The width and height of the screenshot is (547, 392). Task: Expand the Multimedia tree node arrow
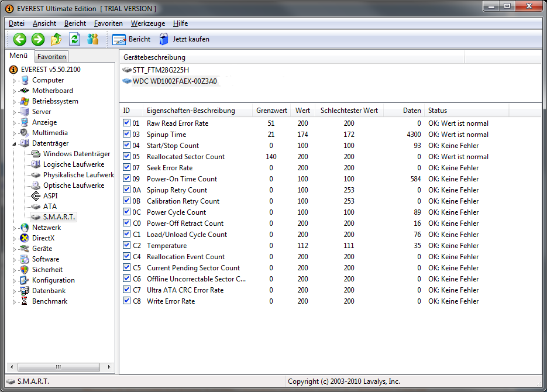pos(14,133)
